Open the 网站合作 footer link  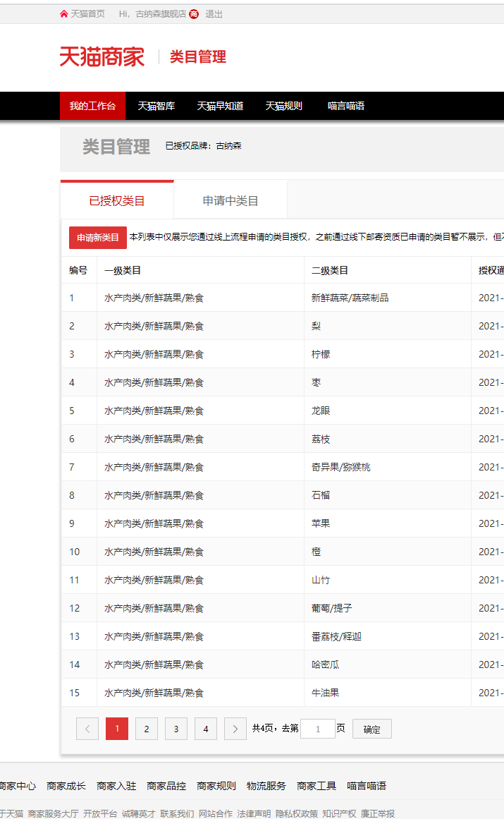tap(216, 814)
